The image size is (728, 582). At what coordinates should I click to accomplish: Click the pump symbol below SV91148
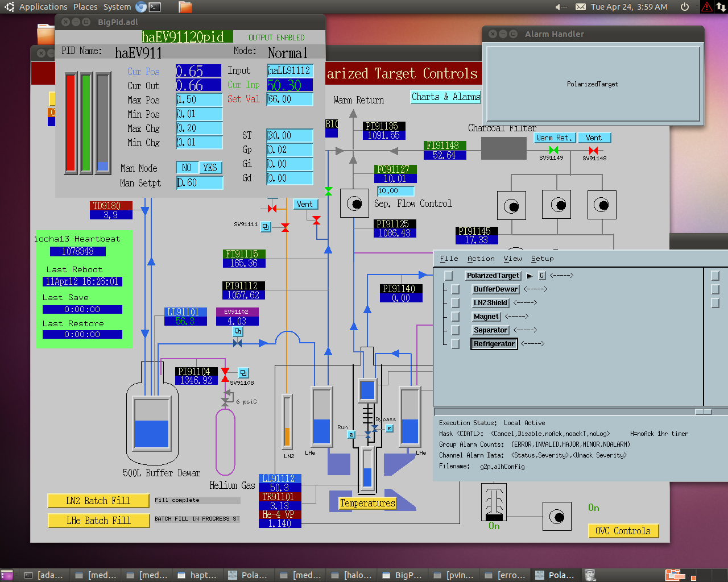pyautogui.click(x=602, y=205)
